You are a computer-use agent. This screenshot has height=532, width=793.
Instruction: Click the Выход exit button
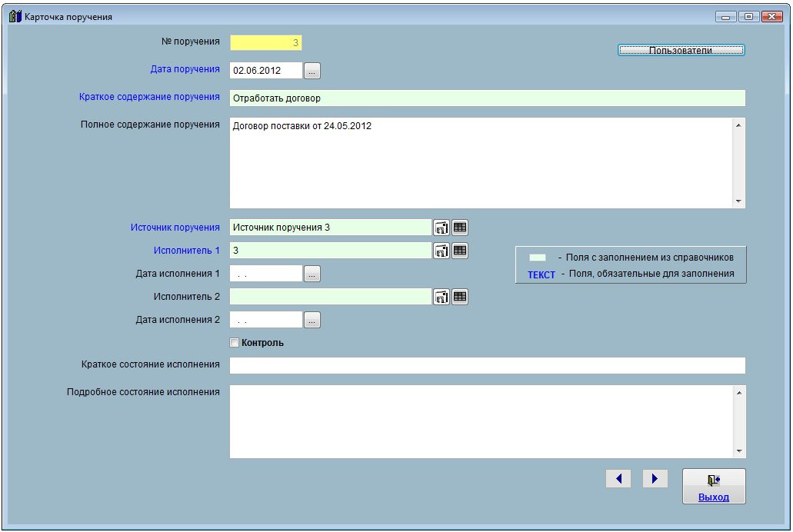pyautogui.click(x=714, y=487)
